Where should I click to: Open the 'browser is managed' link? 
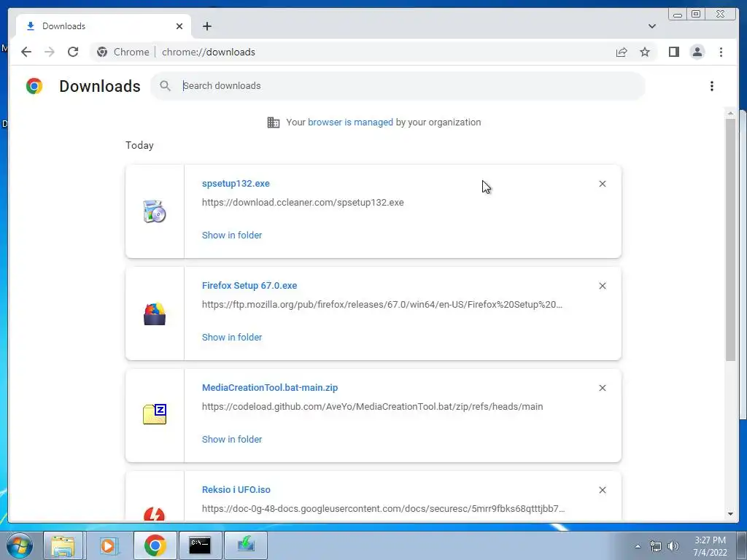point(350,122)
